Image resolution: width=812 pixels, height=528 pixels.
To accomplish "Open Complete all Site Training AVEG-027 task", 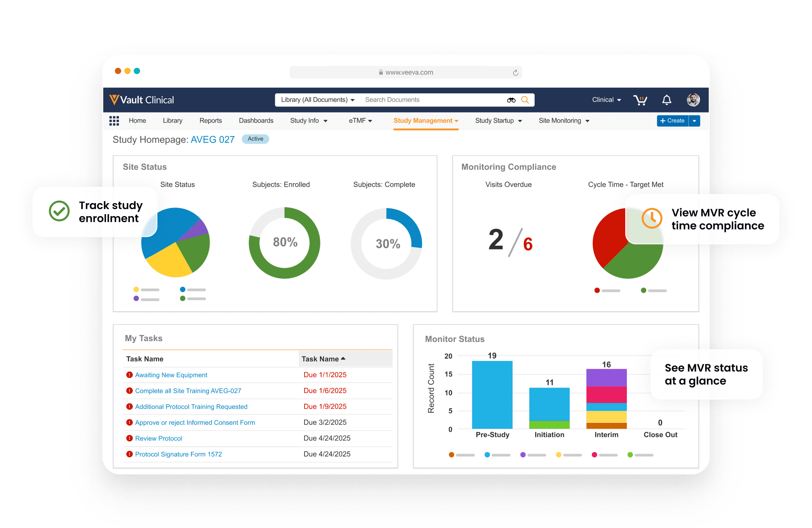I will coord(188,391).
